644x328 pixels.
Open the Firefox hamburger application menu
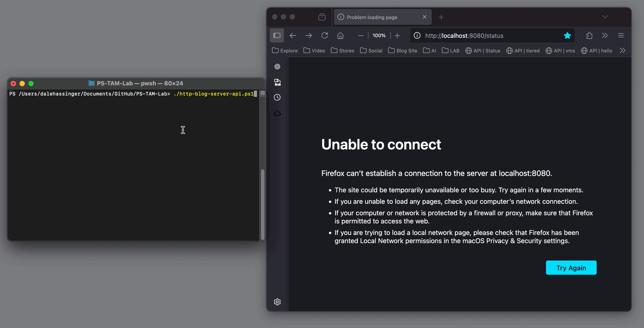pos(621,35)
